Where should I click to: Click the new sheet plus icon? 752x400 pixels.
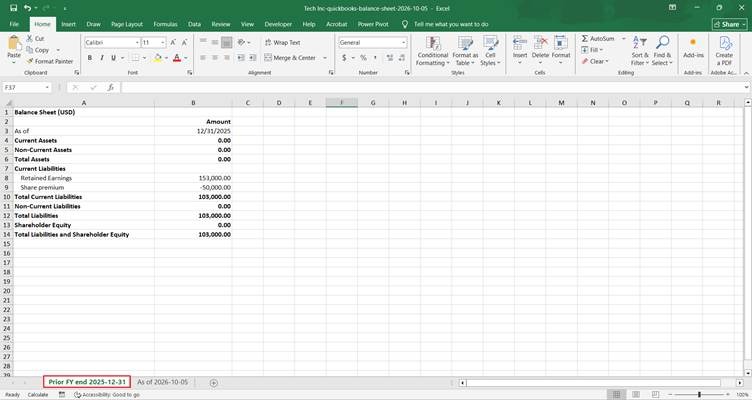[214, 382]
